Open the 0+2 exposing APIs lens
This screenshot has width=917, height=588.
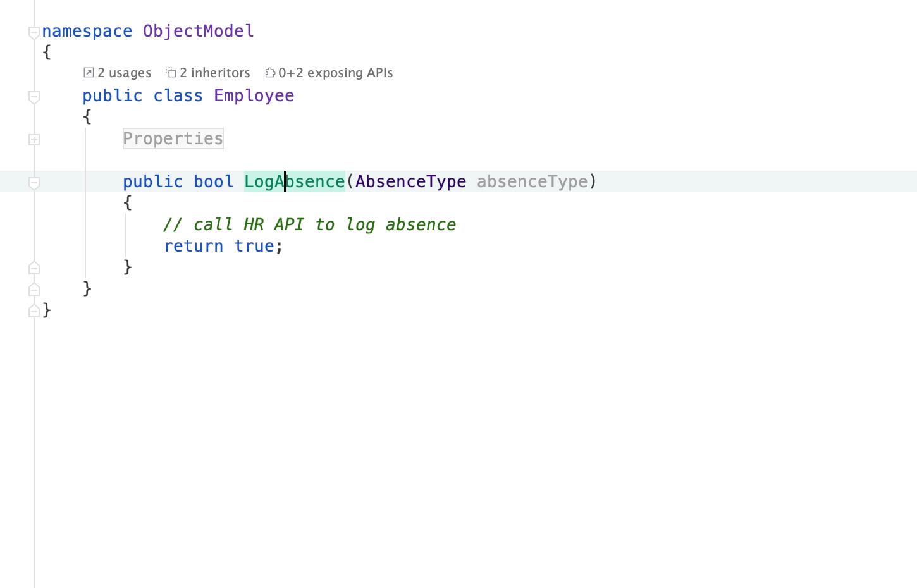click(x=329, y=73)
